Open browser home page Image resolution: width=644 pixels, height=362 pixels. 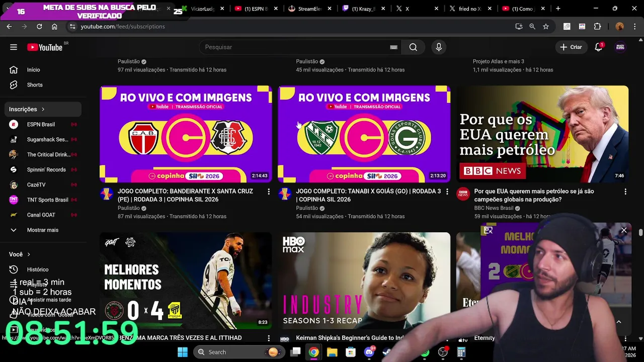[x=54, y=27]
